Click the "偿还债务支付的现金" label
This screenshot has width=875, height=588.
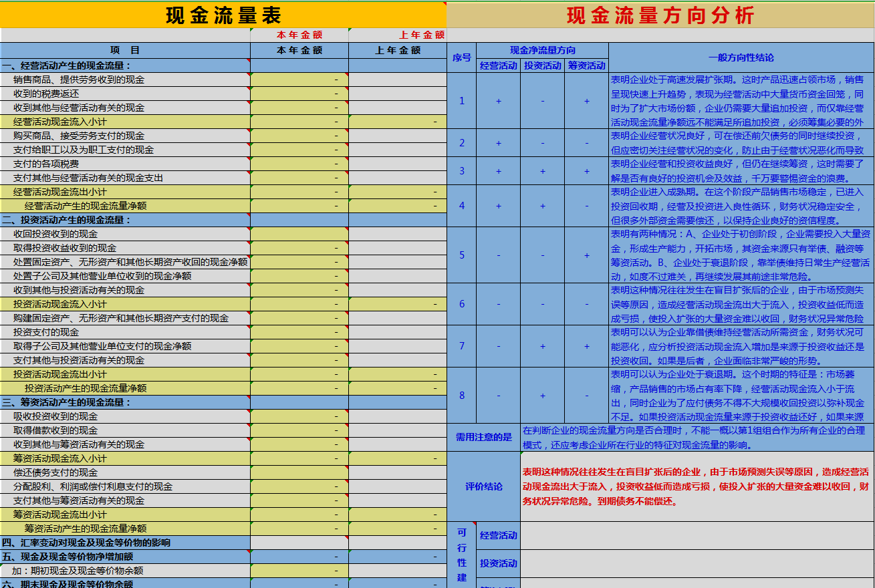pos(55,472)
